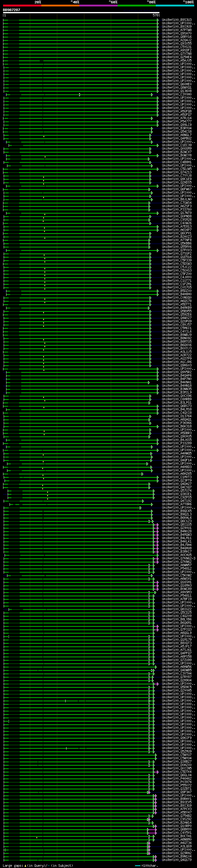Select hit UniRef100_A7PTW8
This screenshot has height=868, width=197.
177,30
